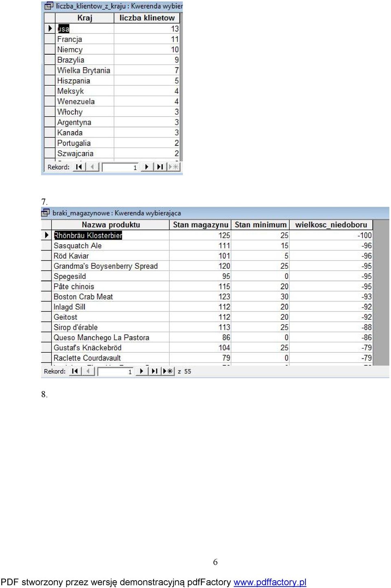The height and width of the screenshot is (588, 391).
Task: Click the 123 stock value for Boston Crab Meat
Action: tap(200, 296)
